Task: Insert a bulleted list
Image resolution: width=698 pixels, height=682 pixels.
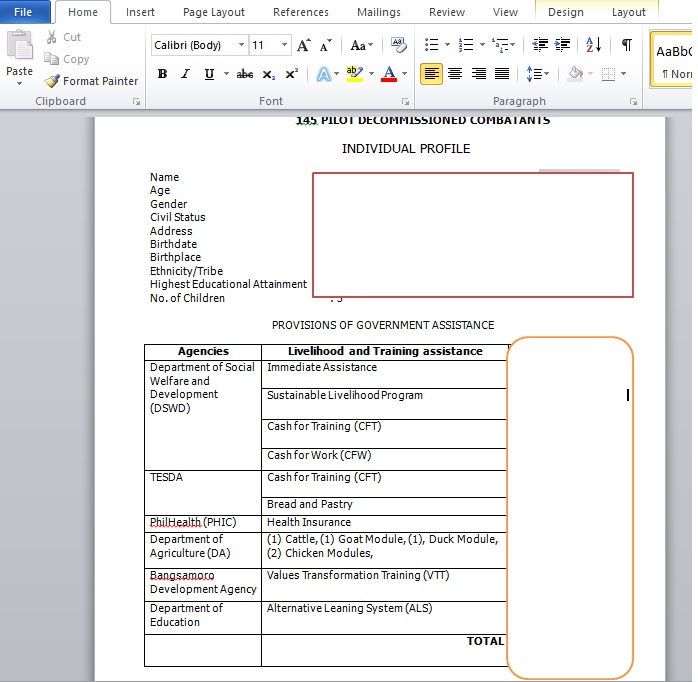Action: [x=431, y=45]
